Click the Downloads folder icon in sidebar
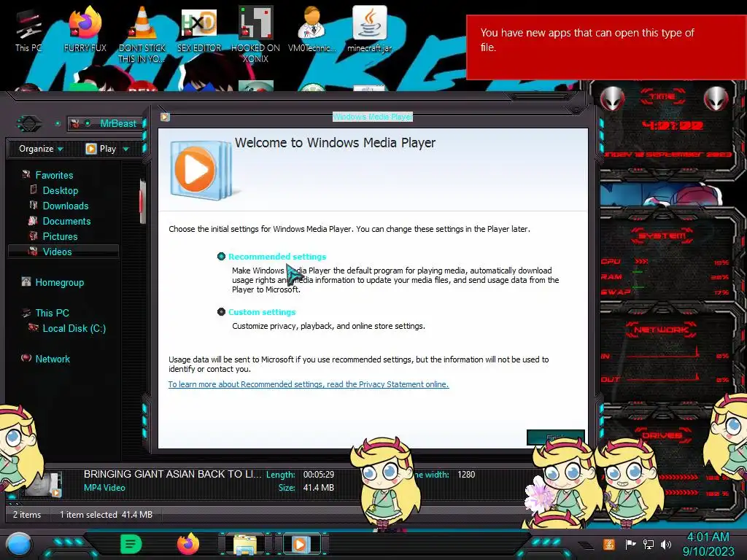This screenshot has width=747, height=560. click(34, 205)
